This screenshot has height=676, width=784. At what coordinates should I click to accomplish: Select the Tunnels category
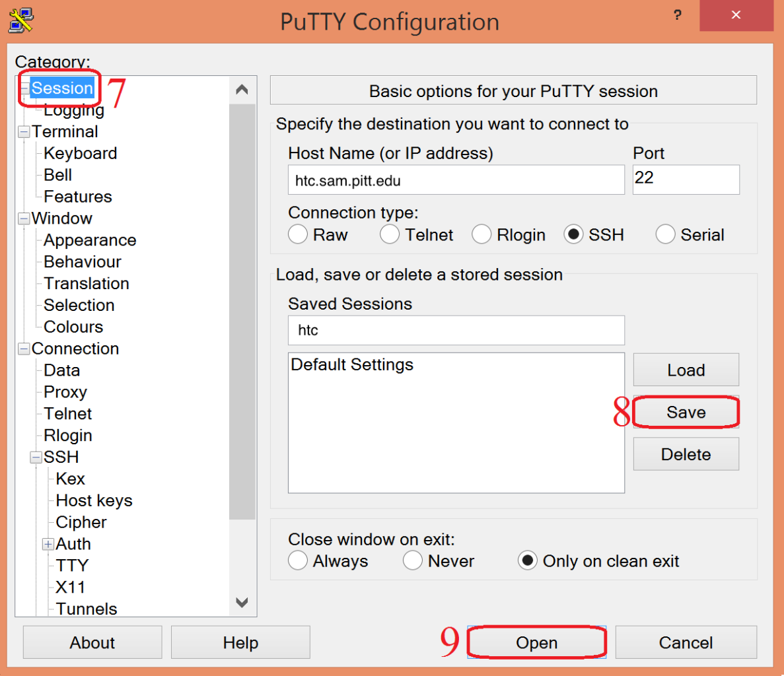(x=87, y=609)
